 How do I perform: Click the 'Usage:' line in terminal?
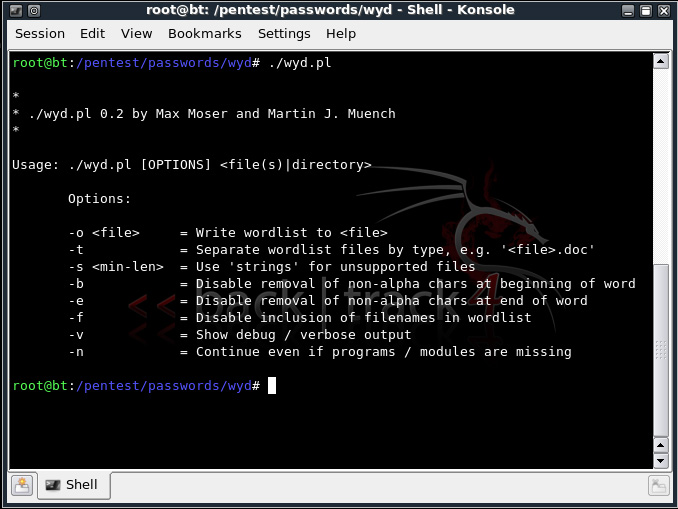tap(192, 165)
